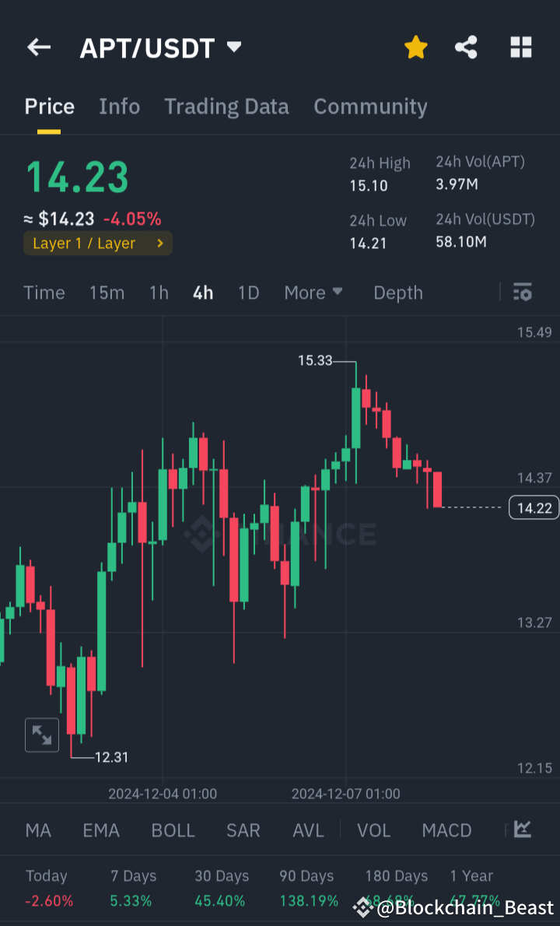This screenshot has width=560, height=926.
Task: Toggle the favorite star for APT/USDT
Action: pos(416,47)
